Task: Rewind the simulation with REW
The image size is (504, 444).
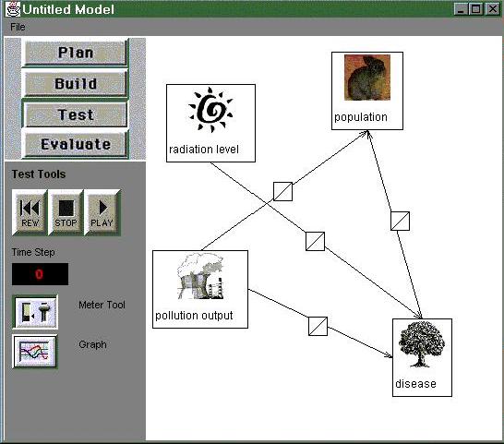Action: click(x=30, y=212)
